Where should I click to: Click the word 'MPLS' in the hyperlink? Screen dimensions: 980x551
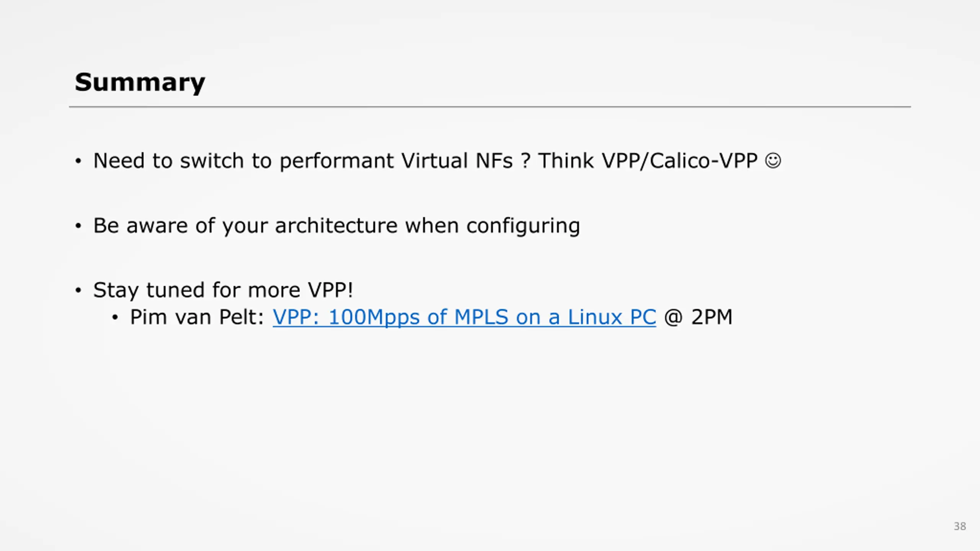pos(481,317)
